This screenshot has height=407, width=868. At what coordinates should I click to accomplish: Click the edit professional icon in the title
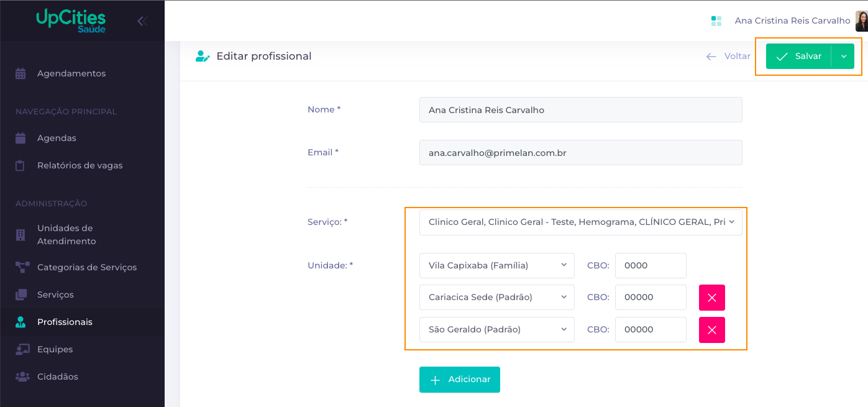coord(203,57)
